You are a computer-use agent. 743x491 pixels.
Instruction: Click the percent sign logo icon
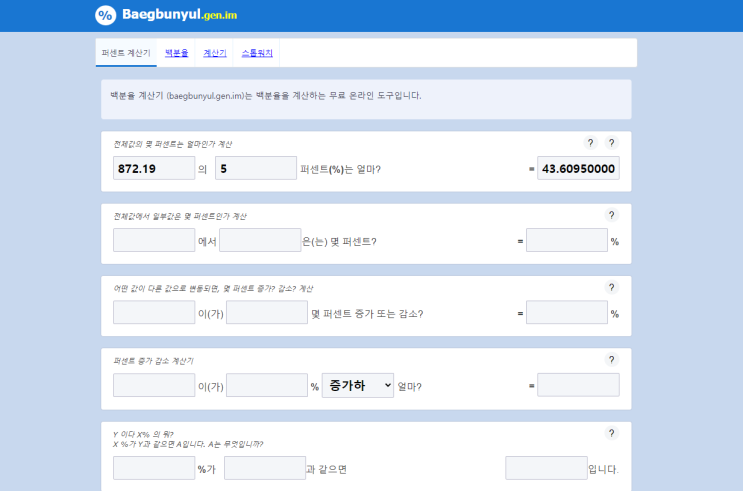[x=105, y=15]
